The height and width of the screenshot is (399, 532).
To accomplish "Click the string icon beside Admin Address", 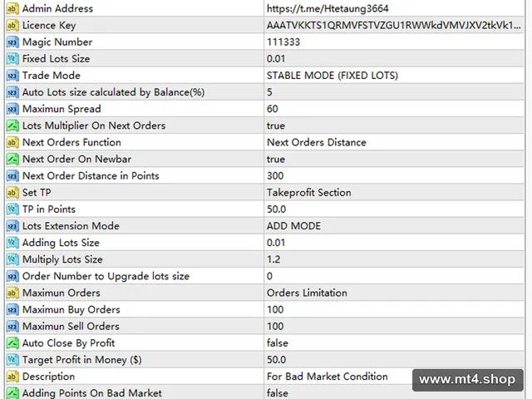I will (12, 8).
